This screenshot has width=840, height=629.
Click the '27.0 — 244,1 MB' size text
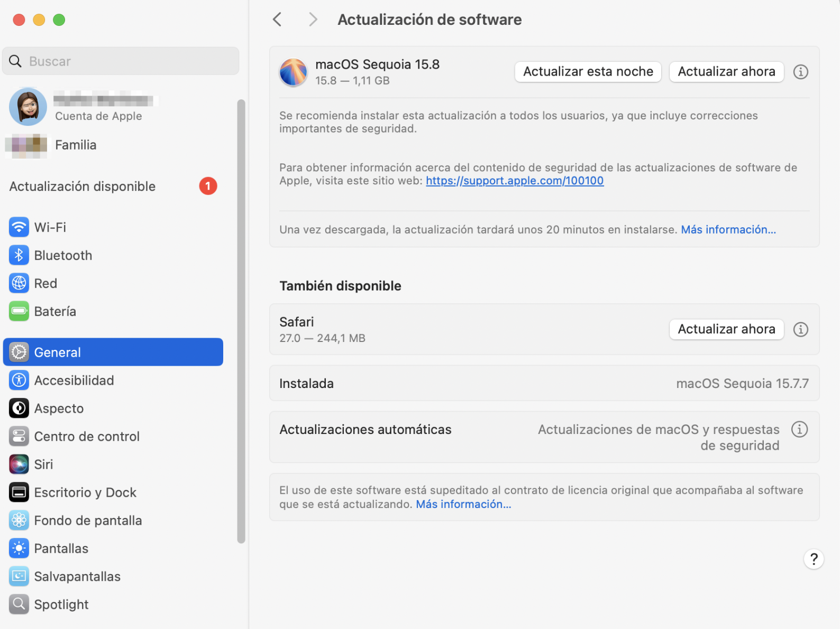(x=322, y=338)
